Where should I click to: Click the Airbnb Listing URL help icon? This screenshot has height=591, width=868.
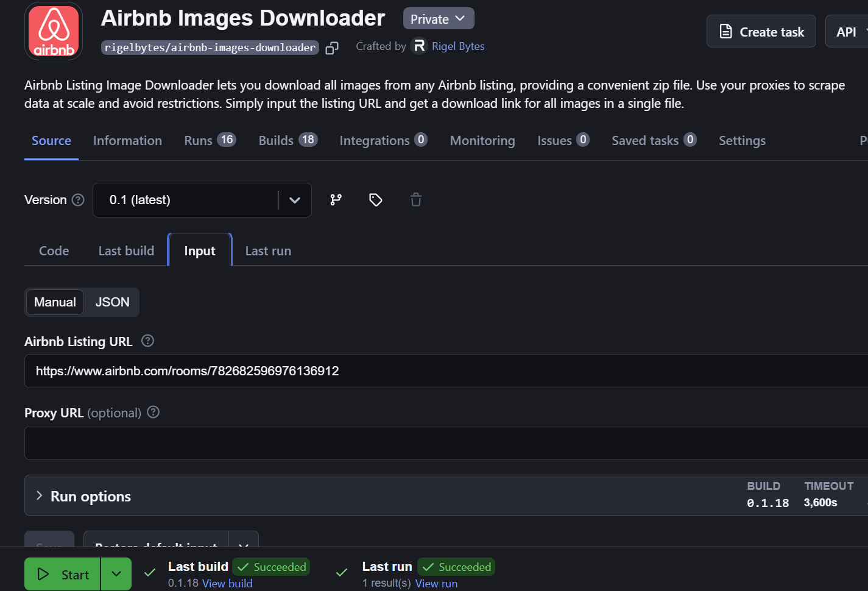(147, 341)
